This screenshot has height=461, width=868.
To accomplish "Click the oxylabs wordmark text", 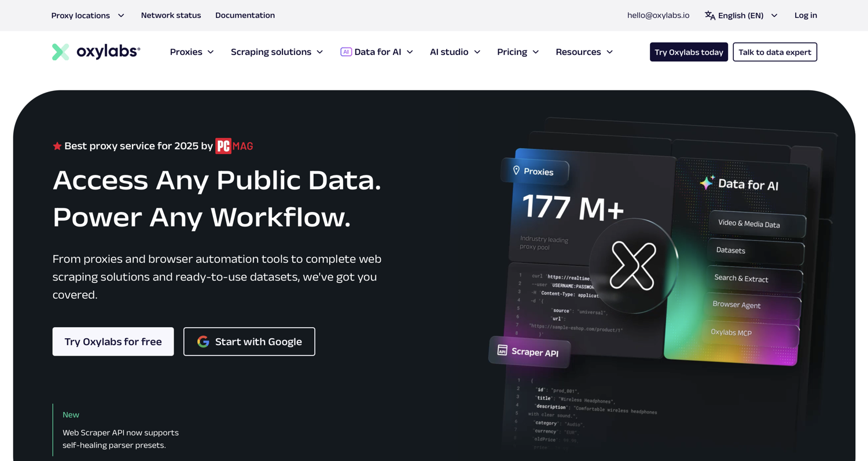I will coord(108,52).
